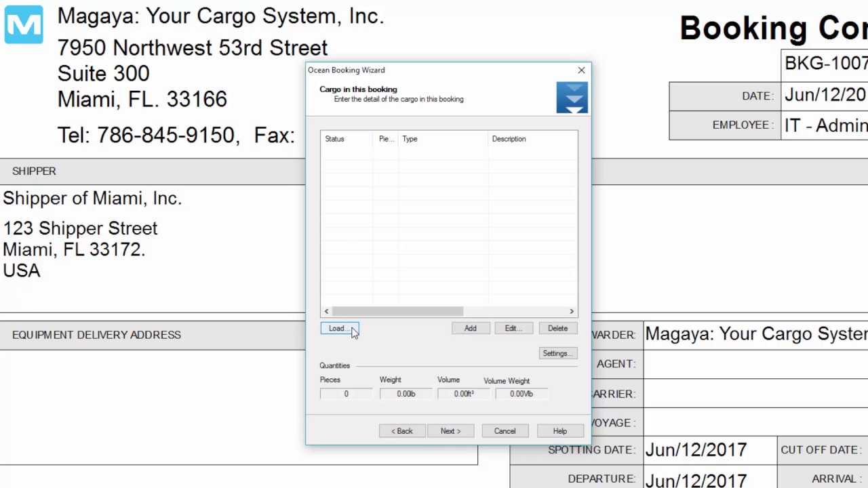Viewport: 868px width, 488px height.
Task: Close the Ocean Booking Wizard window
Action: [581, 70]
